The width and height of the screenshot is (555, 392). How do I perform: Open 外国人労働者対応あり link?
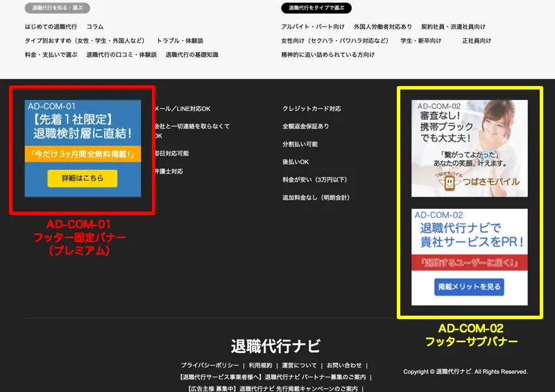tap(382, 27)
